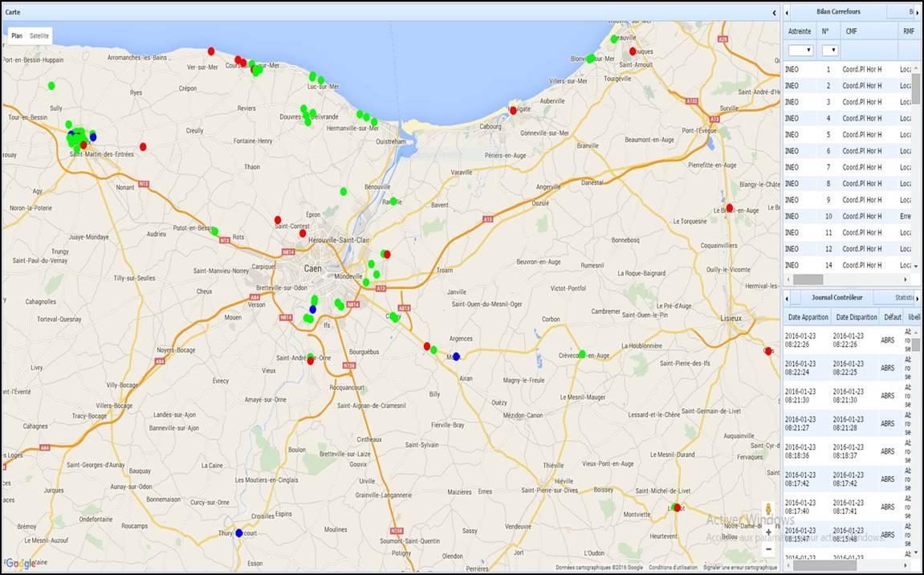Click the Street View pegman icon
This screenshot has height=575, width=924.
coord(767,509)
